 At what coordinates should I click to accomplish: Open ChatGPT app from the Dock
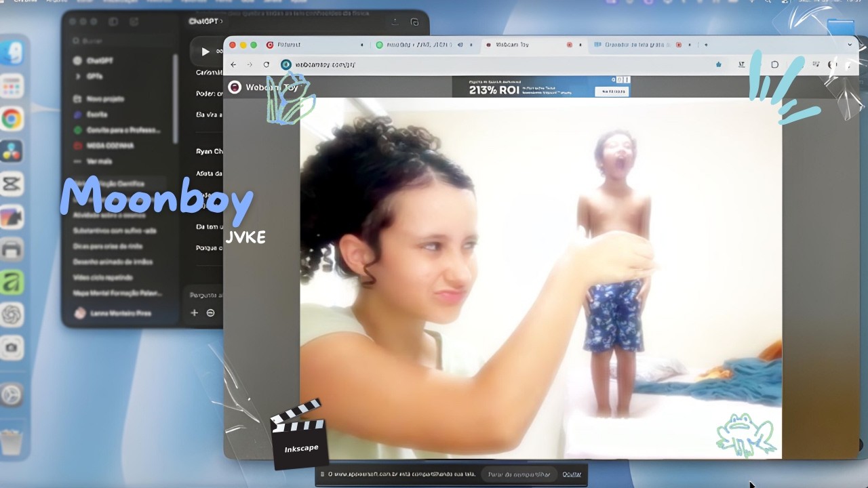[12, 315]
